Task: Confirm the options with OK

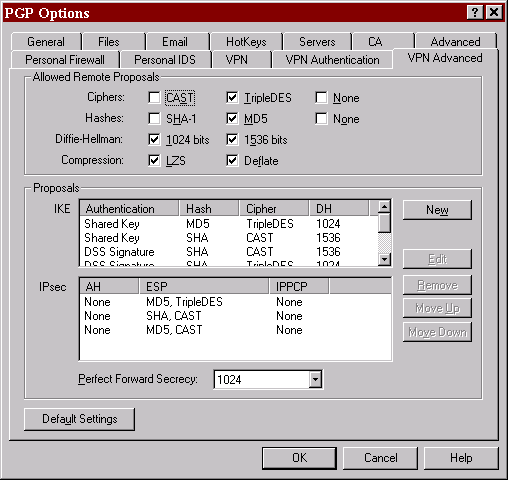Action: point(299,458)
